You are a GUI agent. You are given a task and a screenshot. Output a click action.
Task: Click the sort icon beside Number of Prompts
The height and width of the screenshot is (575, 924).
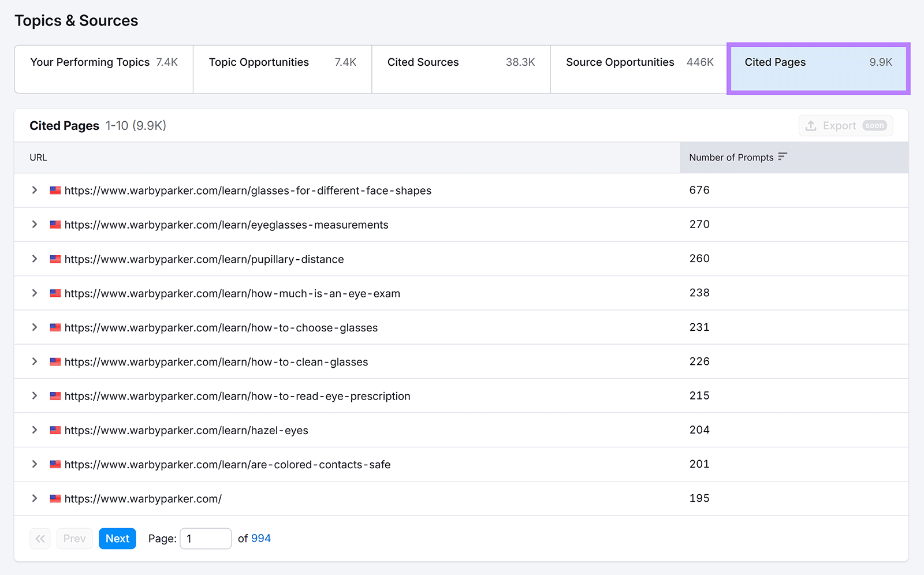tap(783, 156)
